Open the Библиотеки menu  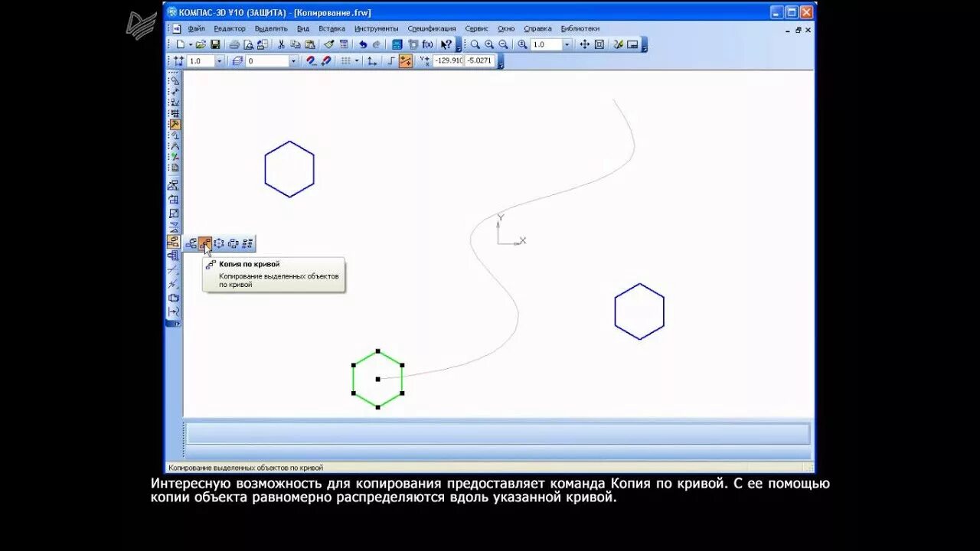[580, 28]
